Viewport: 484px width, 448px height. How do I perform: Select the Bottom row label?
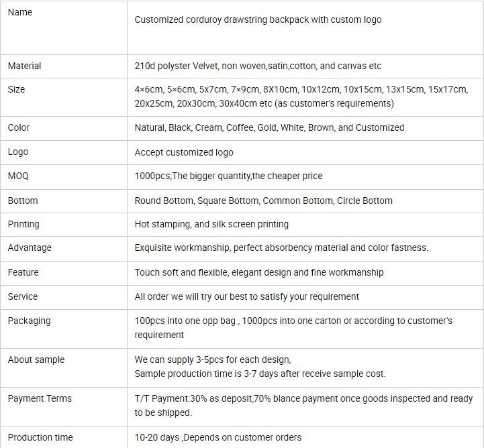[x=23, y=201]
